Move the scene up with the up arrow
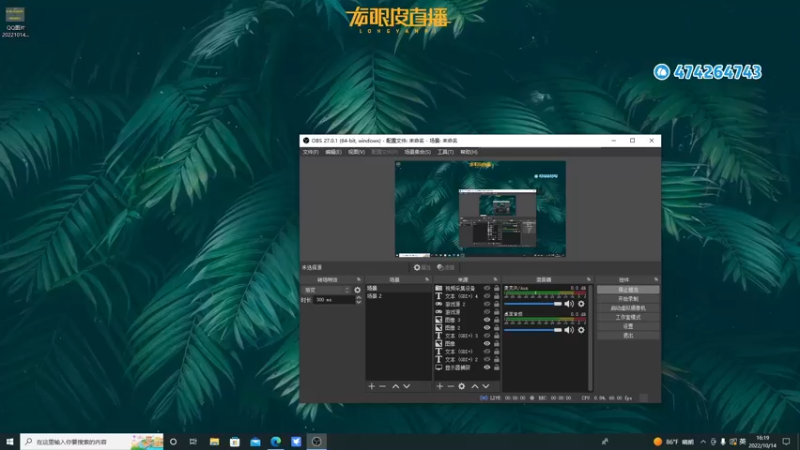The width and height of the screenshot is (800, 450). (395, 386)
